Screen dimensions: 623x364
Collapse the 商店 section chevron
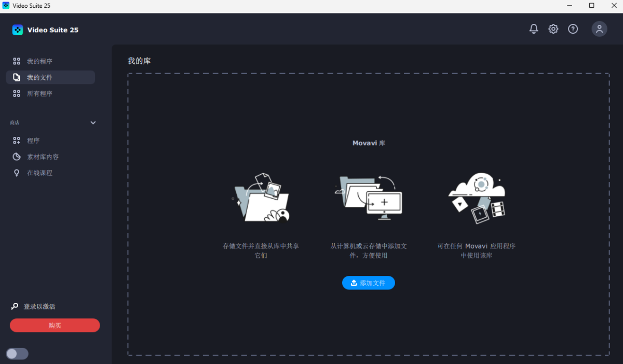[93, 123]
